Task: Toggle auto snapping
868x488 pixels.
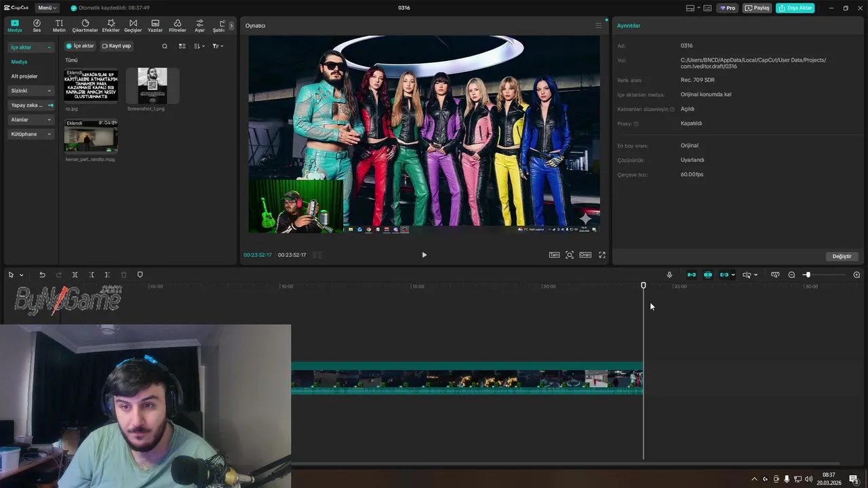Action: (x=707, y=274)
